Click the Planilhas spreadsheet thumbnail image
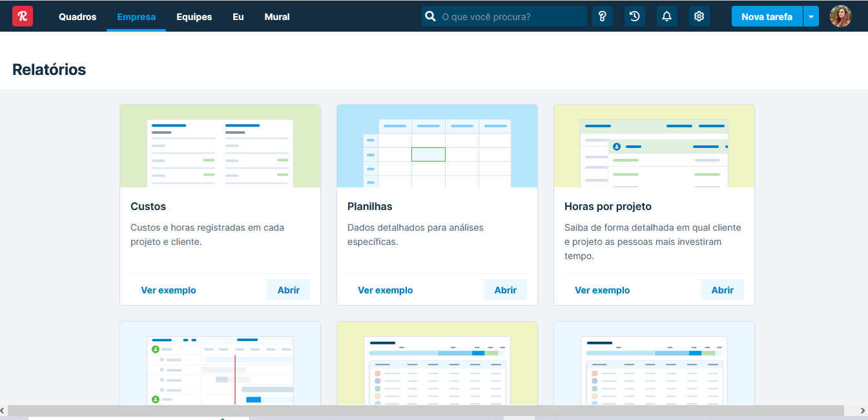This screenshot has width=868, height=420. pyautogui.click(x=437, y=146)
